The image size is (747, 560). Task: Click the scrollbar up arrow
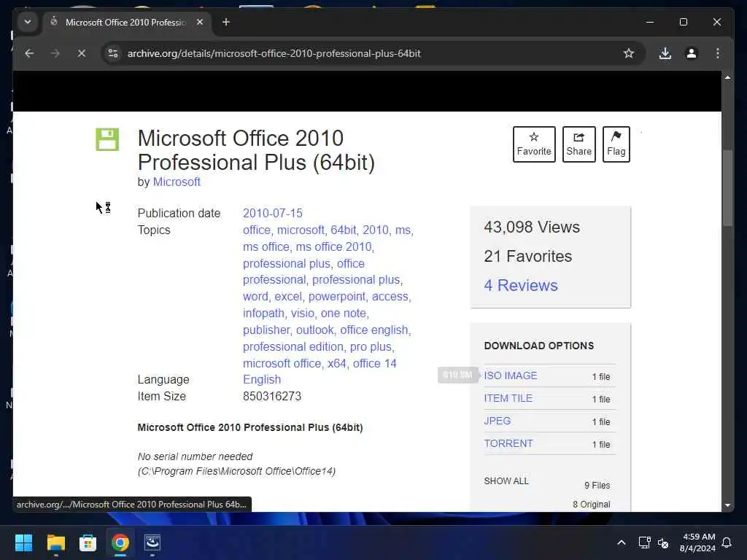[x=727, y=77]
